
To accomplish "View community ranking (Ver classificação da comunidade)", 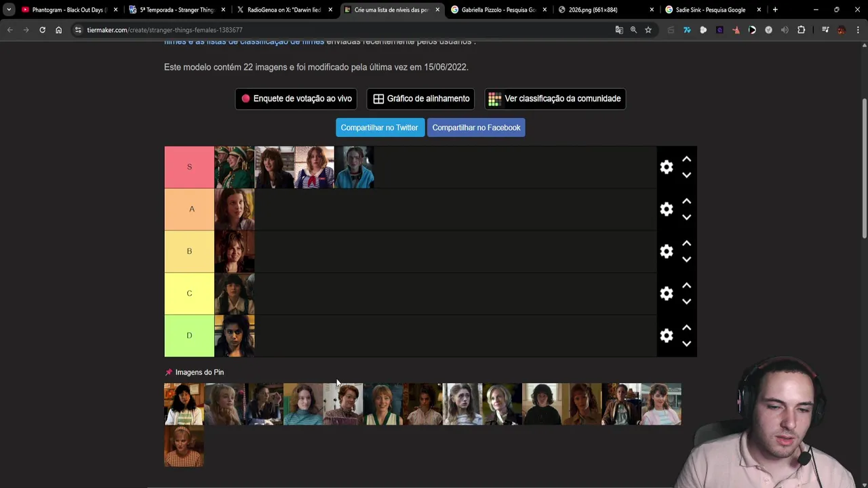I will pyautogui.click(x=555, y=98).
